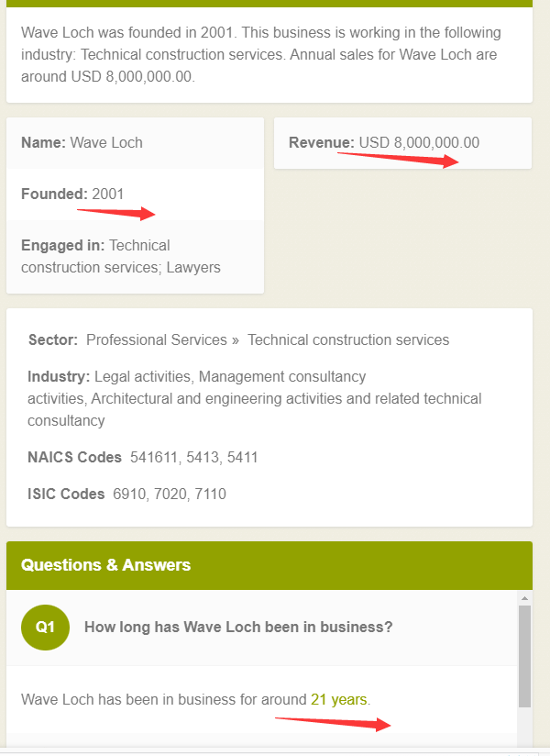This screenshot has height=756, width=550.
Task: Click the Name value Wave Loch
Action: [x=106, y=142]
